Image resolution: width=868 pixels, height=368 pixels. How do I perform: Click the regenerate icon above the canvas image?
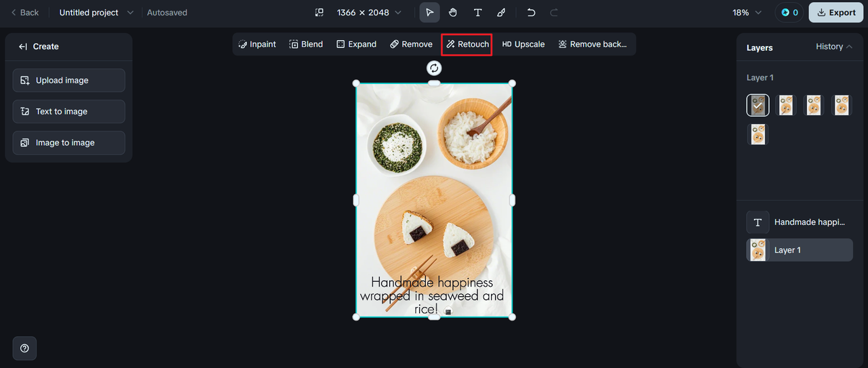tap(434, 68)
